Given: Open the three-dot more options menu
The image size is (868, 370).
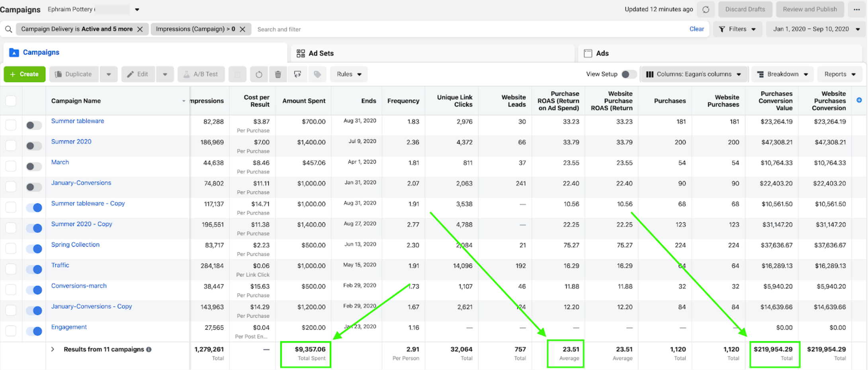Looking at the screenshot, I should pyautogui.click(x=856, y=10).
